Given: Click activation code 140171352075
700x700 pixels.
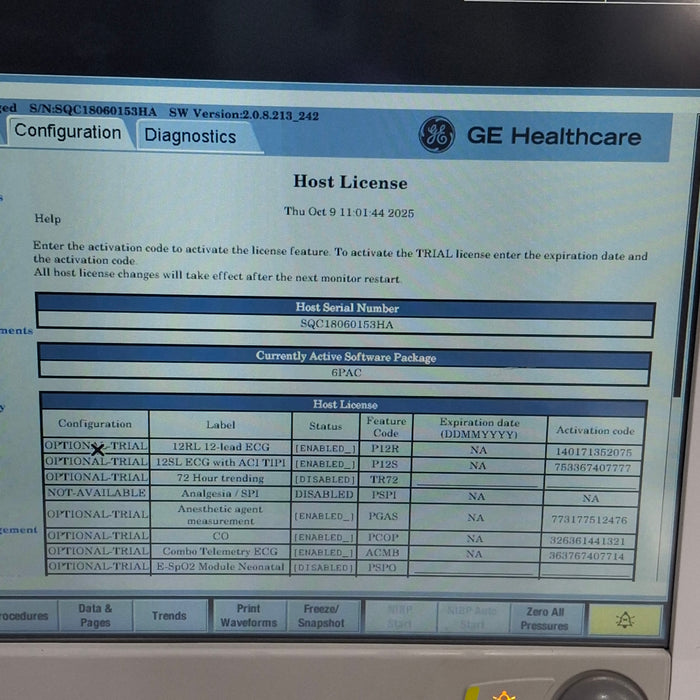Looking at the screenshot, I should [x=593, y=452].
